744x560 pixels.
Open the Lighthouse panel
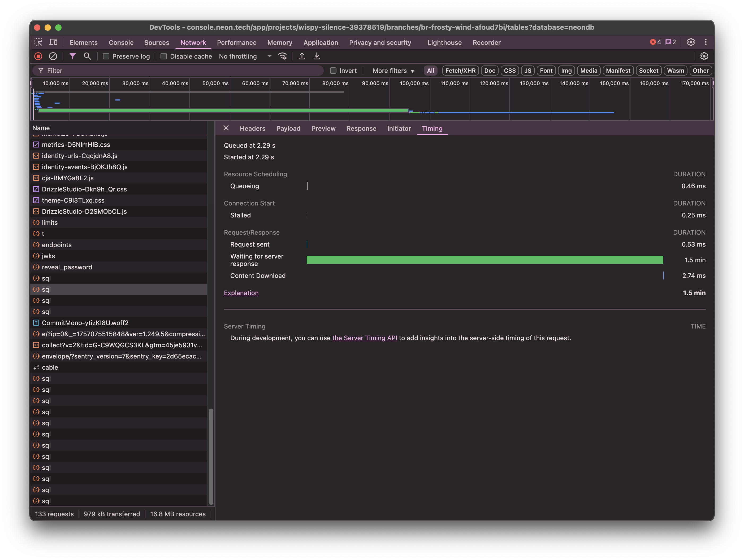tap(444, 42)
